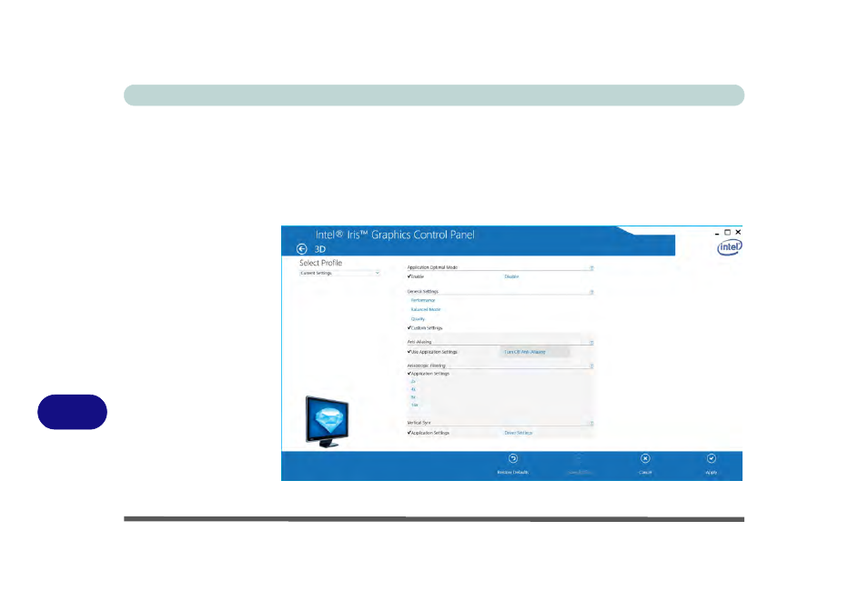Click the Anisotropic Filtering section heading

point(426,366)
